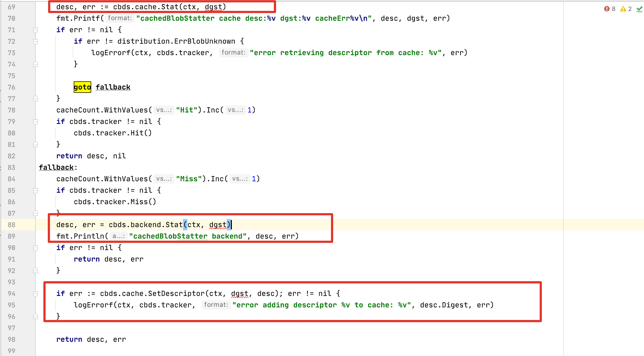Collapse the fold end marker on line 96
The height and width of the screenshot is (356, 644).
pyautogui.click(x=36, y=316)
